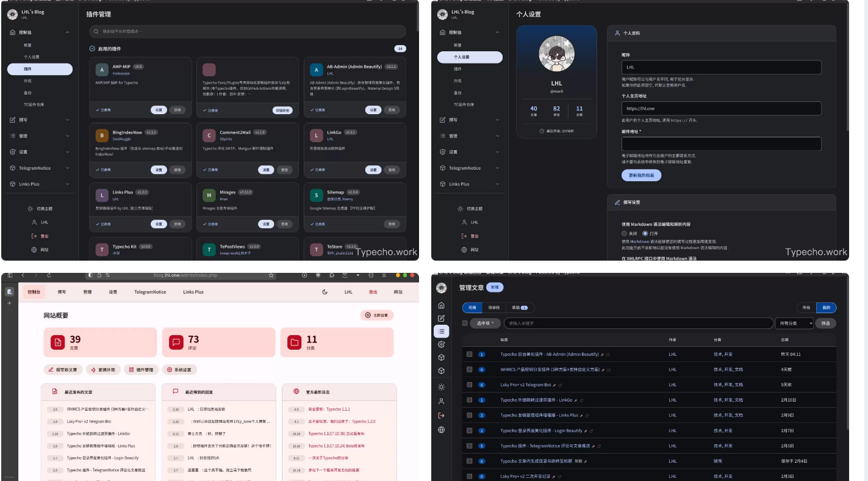Click red comment icon beside 73 评论
The height and width of the screenshot is (481, 868).
(176, 342)
